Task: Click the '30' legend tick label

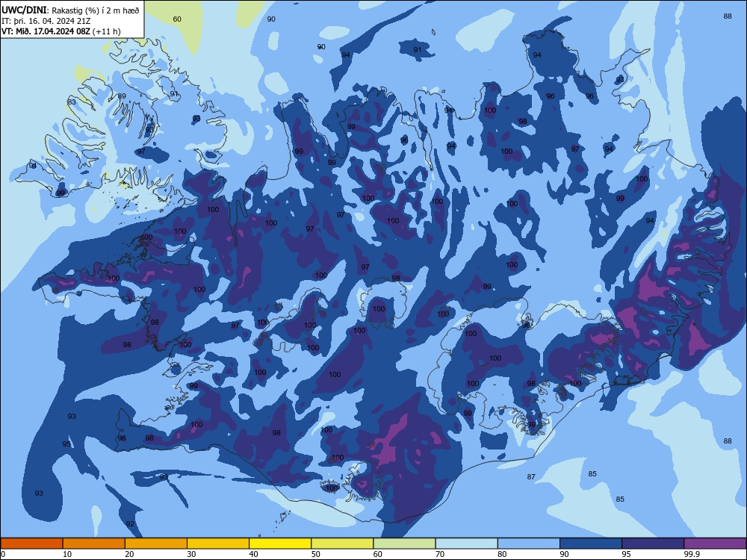Action: click(x=191, y=554)
